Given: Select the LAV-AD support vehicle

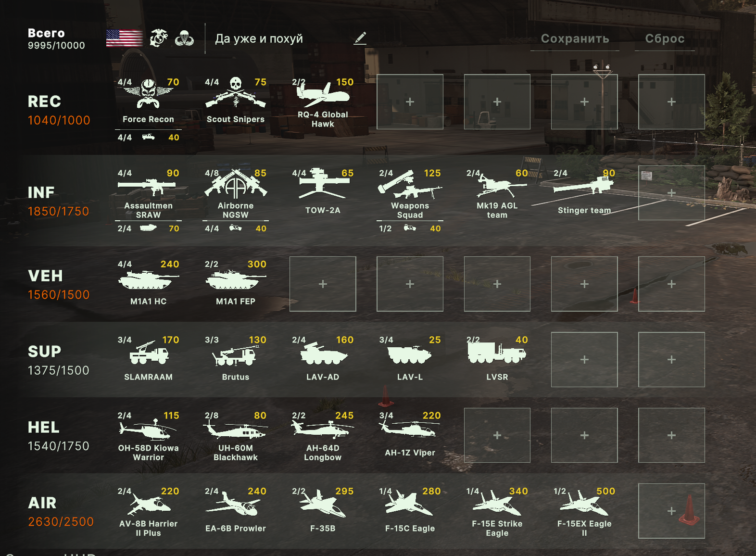Looking at the screenshot, I should coord(323,359).
